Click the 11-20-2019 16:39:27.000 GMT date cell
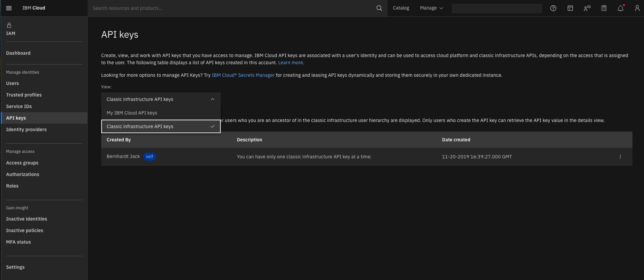This screenshot has height=280, width=644. pos(477,157)
